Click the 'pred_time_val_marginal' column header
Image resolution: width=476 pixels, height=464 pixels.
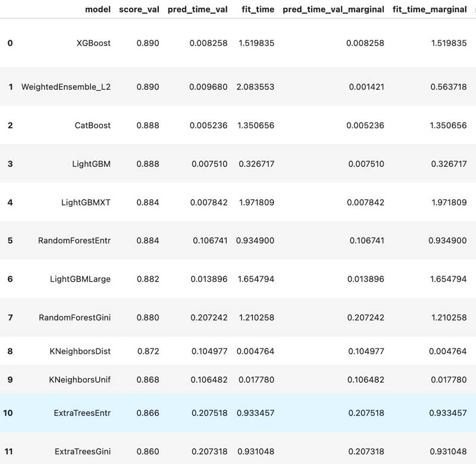click(334, 10)
